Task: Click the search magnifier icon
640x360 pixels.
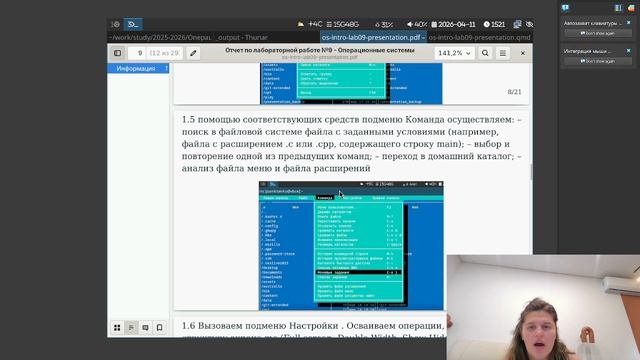Action: (485, 53)
